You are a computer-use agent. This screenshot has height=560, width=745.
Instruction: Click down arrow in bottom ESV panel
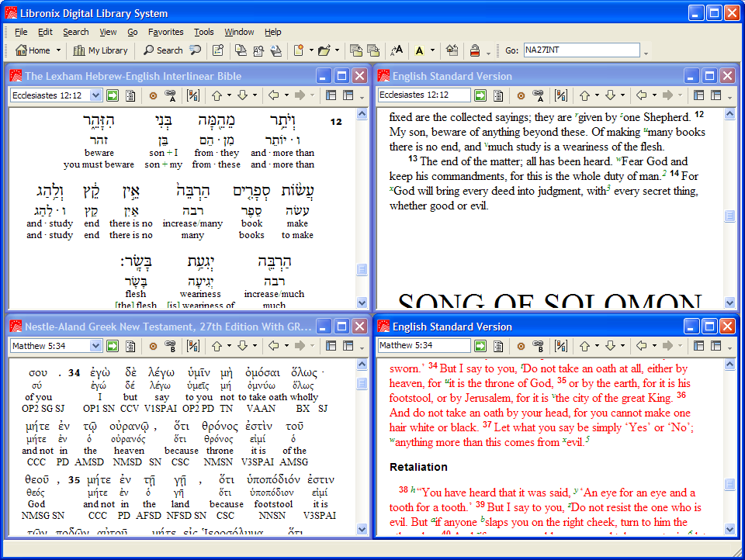tap(610, 345)
